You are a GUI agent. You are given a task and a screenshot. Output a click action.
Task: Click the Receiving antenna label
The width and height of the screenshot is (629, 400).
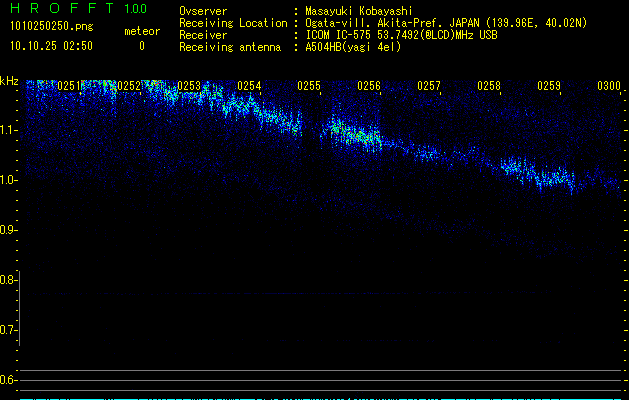[230, 47]
